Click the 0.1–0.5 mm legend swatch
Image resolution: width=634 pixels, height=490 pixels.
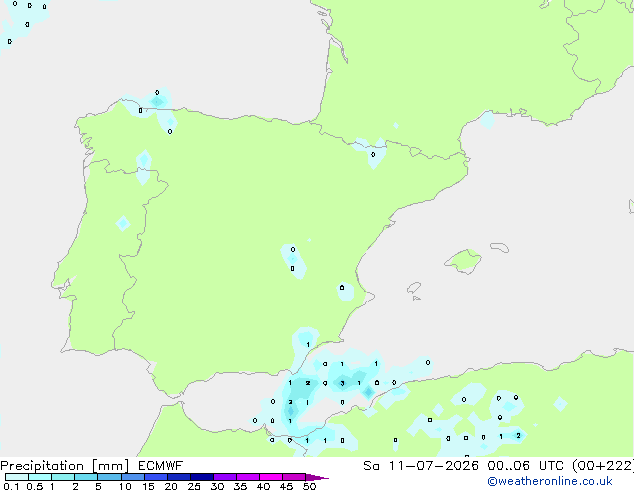point(17,477)
